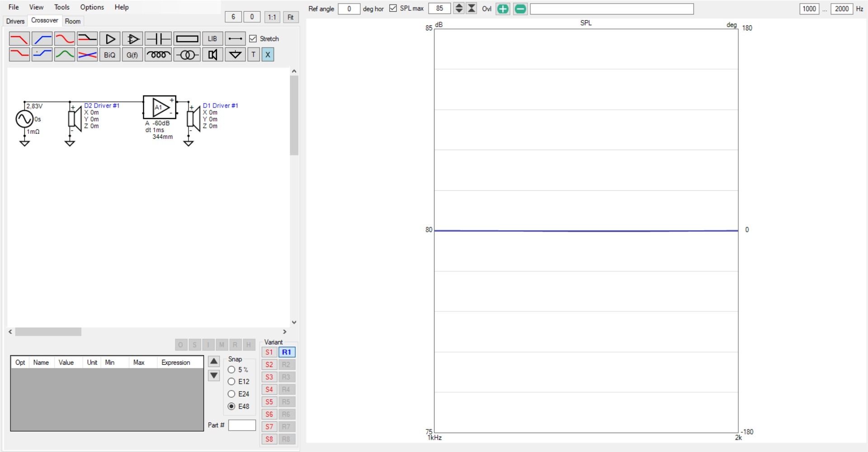Pick the black-and-red step-down filter icon
The width and height of the screenshot is (868, 452).
pyautogui.click(x=87, y=39)
